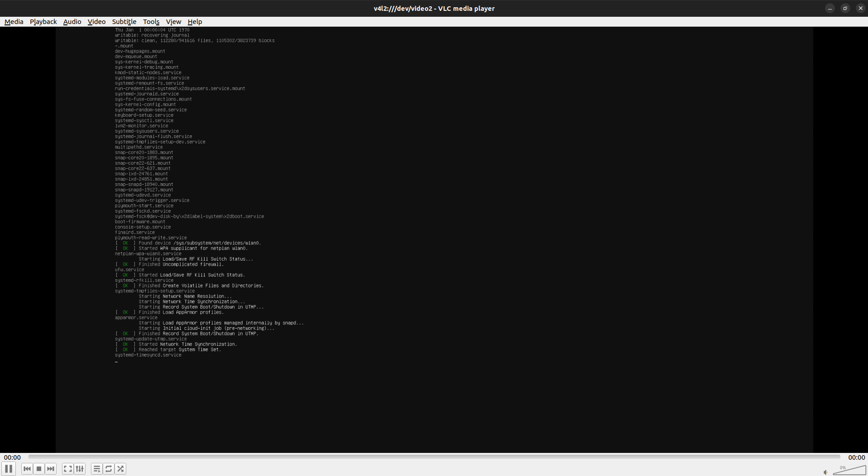Open the View menu

click(173, 21)
